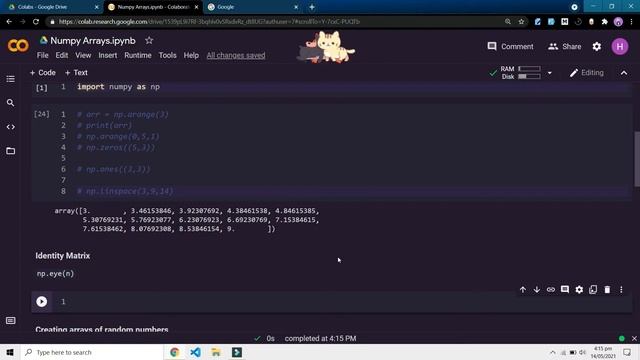Click the RAM usage bar
This screenshot has width=640, height=360.
(x=529, y=69)
